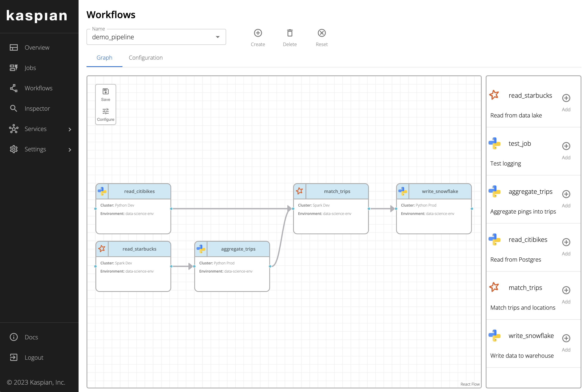The height and width of the screenshot is (392, 587).
Task: Click the Save icon in graph toolbar
Action: (x=105, y=92)
